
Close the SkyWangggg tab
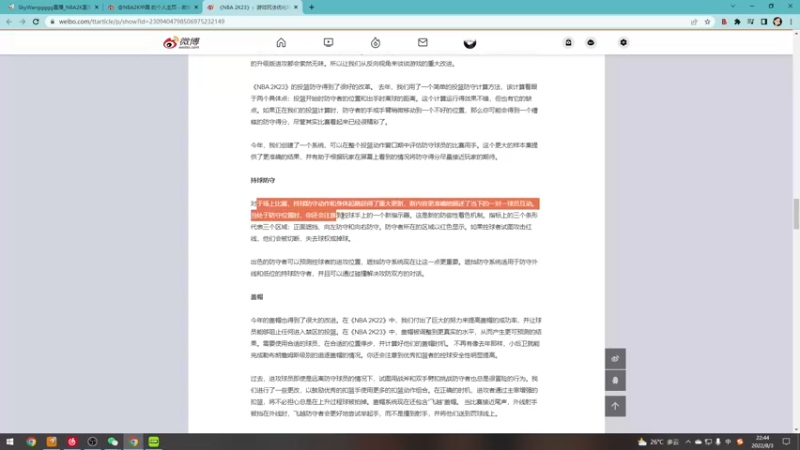tap(96, 7)
